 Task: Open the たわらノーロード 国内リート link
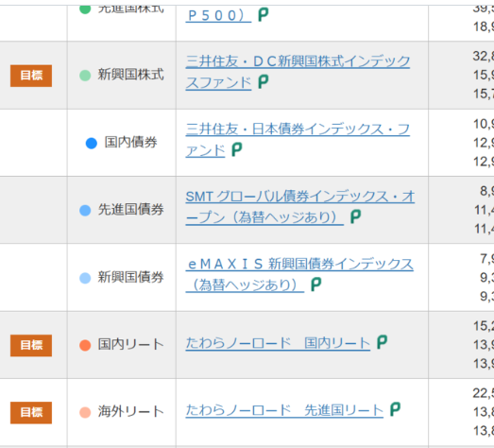(x=278, y=343)
